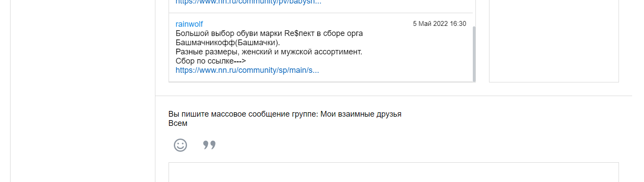This screenshot has height=182, width=644.
Task: Click the arrow ---> after Сбор по ссылке
Action: click(x=240, y=61)
